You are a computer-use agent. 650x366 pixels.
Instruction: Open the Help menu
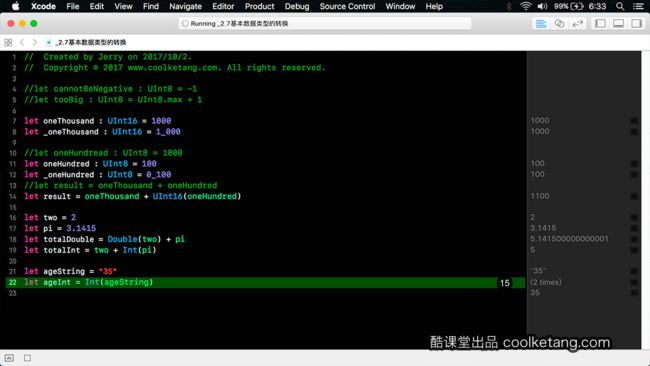pyautogui.click(x=434, y=6)
